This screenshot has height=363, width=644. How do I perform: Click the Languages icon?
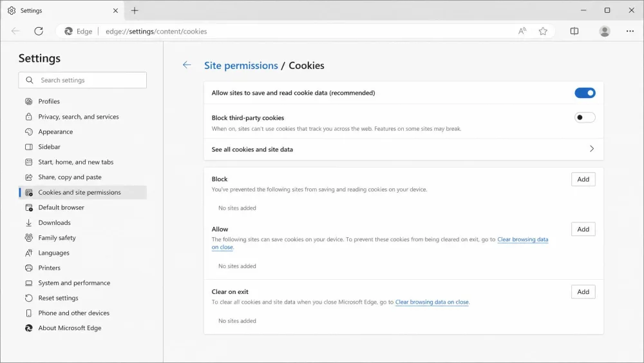[29, 253]
